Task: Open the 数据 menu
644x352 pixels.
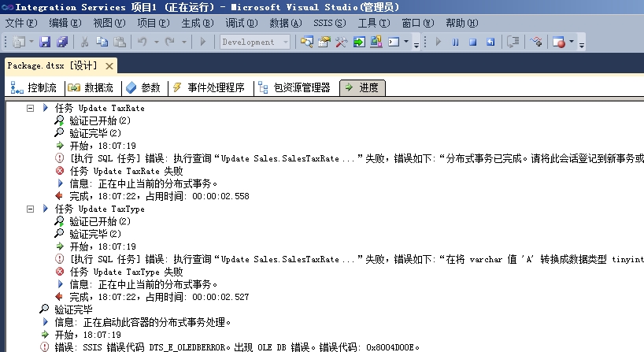Action: (286, 23)
